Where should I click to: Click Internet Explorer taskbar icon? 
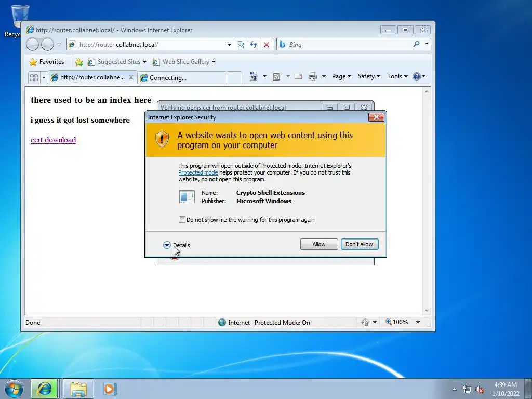(45, 389)
